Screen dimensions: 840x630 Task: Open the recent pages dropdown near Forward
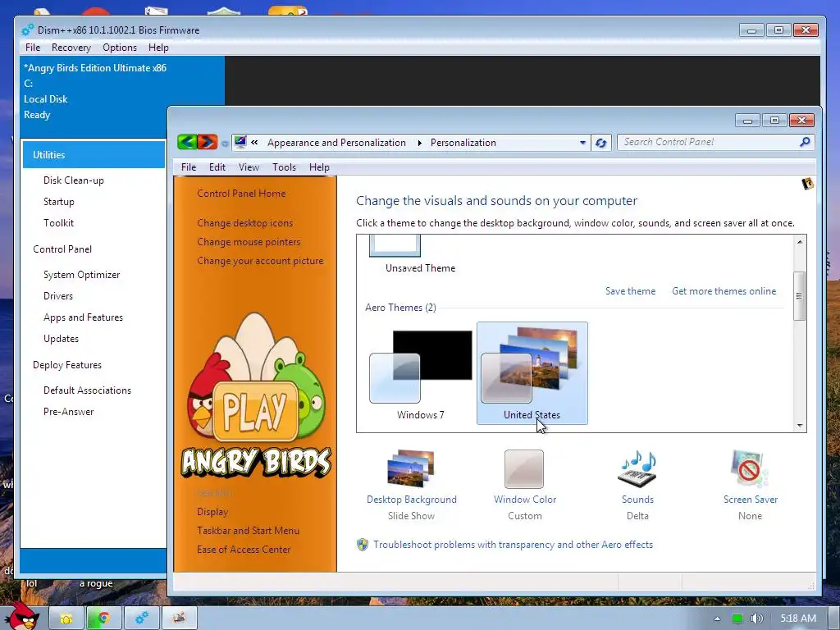point(225,143)
